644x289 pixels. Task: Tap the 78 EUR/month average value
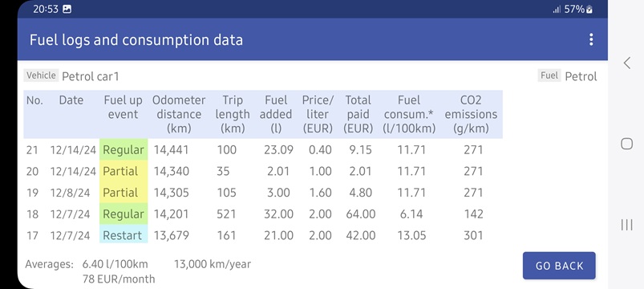(x=119, y=279)
